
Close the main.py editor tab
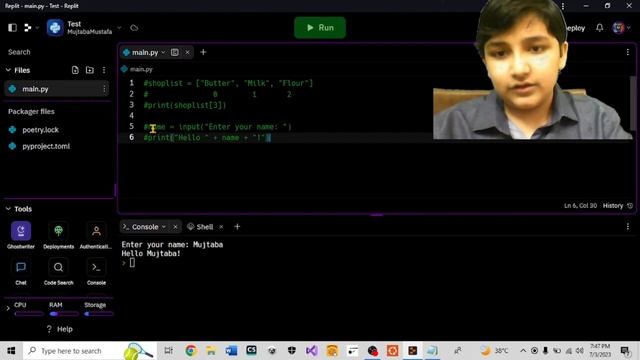187,52
